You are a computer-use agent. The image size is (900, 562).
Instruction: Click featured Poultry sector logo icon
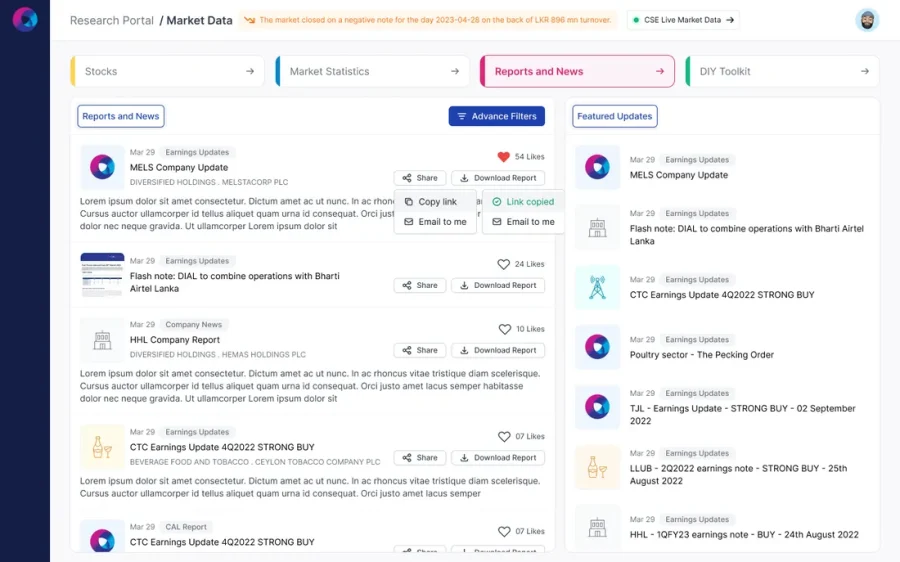point(598,347)
